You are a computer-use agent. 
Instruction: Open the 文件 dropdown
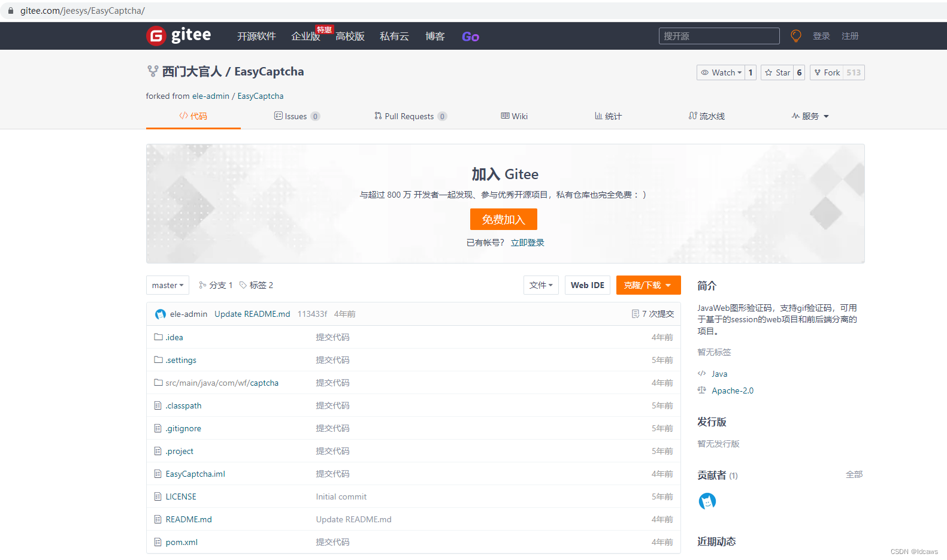[x=541, y=285]
